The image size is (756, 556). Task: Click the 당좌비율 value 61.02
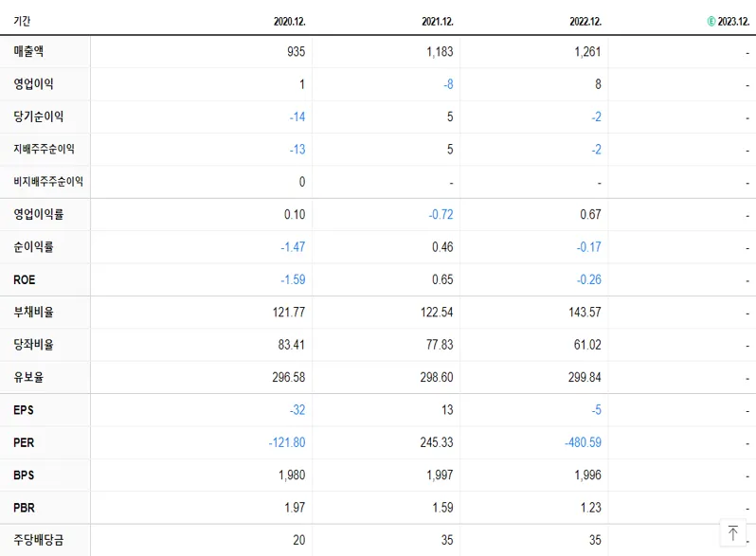tap(587, 345)
